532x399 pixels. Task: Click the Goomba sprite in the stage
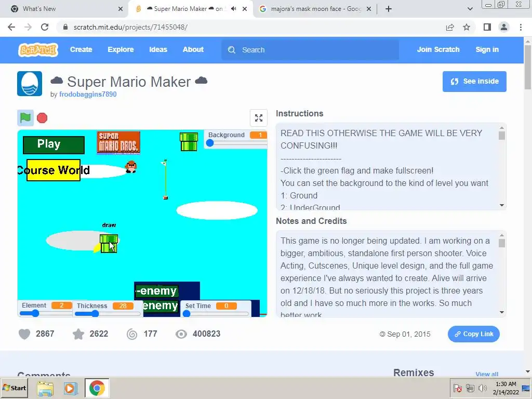(130, 167)
